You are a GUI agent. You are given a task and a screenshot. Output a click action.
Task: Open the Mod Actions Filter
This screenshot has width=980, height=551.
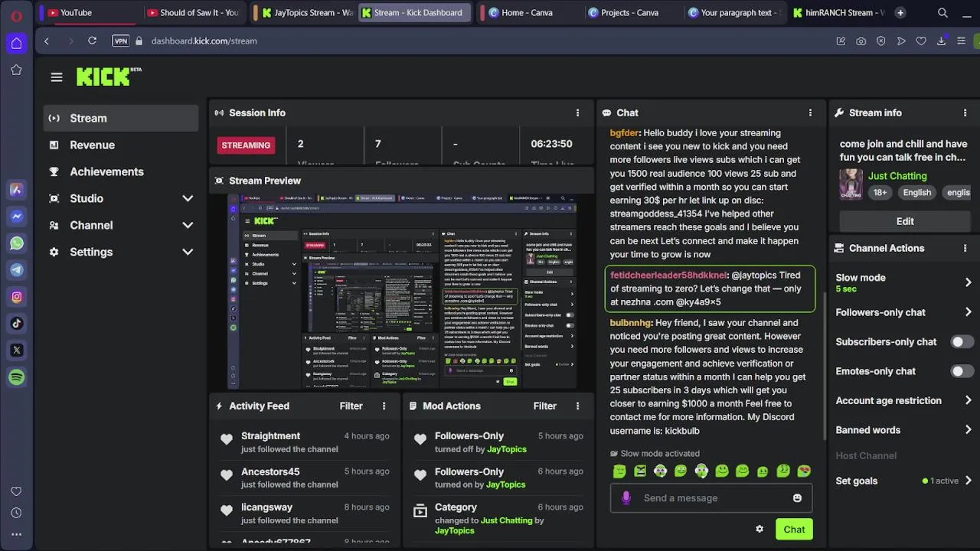coord(545,406)
